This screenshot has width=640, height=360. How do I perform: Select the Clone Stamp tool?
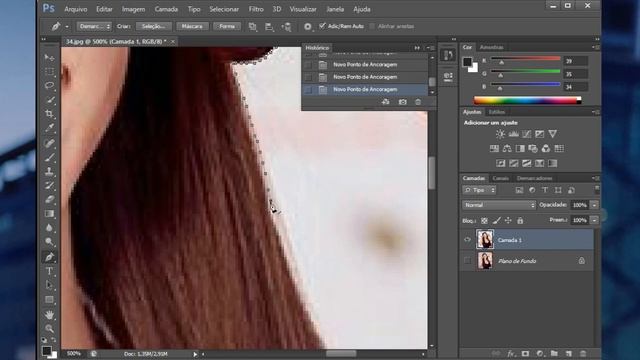[49, 171]
